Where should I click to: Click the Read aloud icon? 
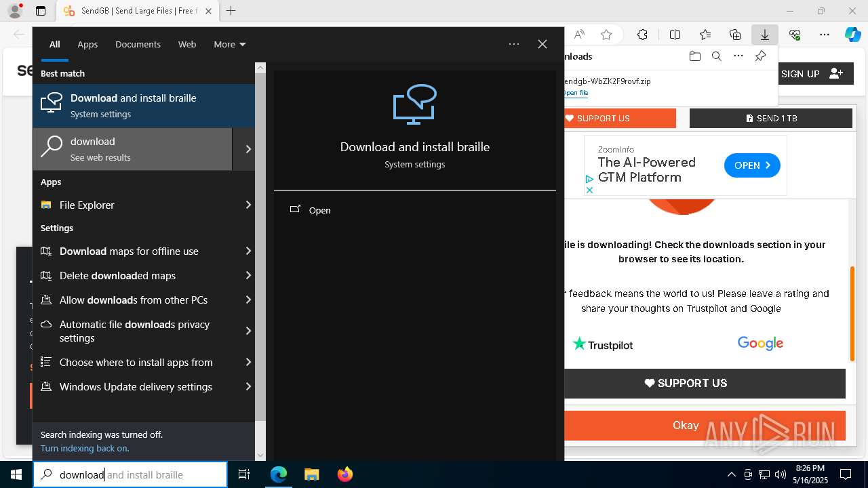[579, 35]
